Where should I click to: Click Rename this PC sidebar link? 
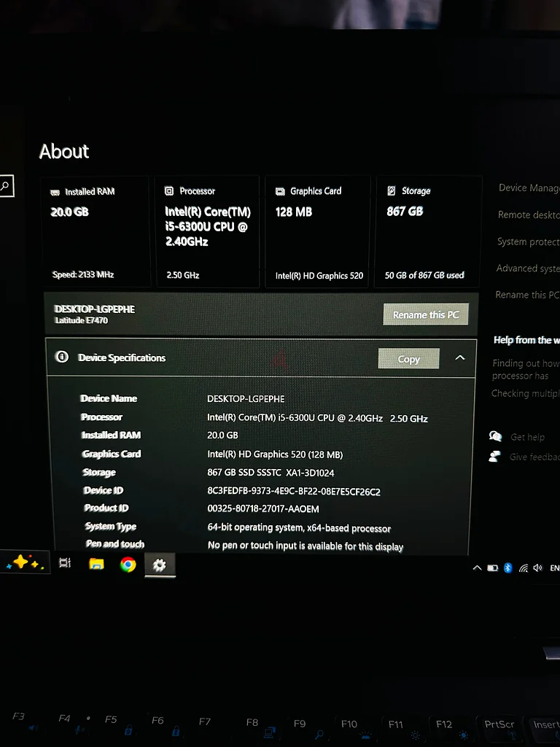[527, 295]
